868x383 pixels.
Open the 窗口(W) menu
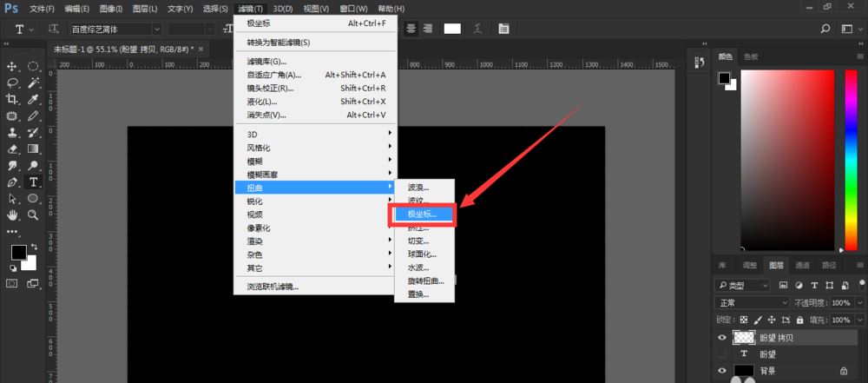[353, 9]
